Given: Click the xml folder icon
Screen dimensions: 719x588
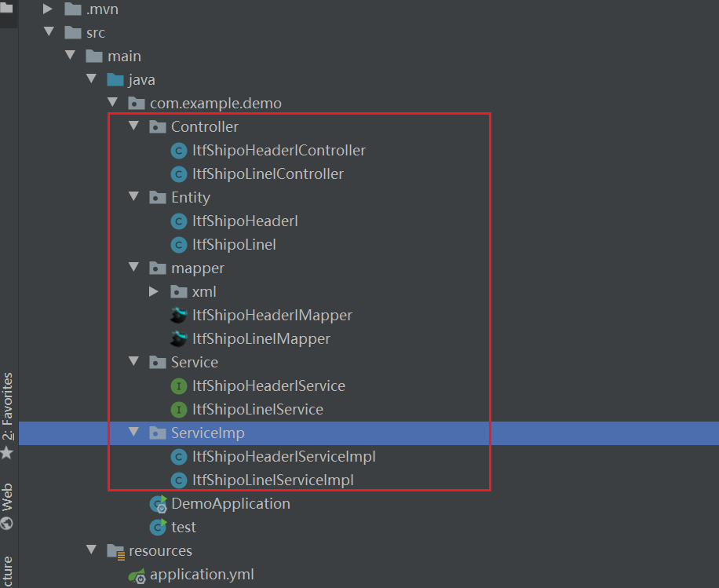Looking at the screenshot, I should (x=178, y=291).
